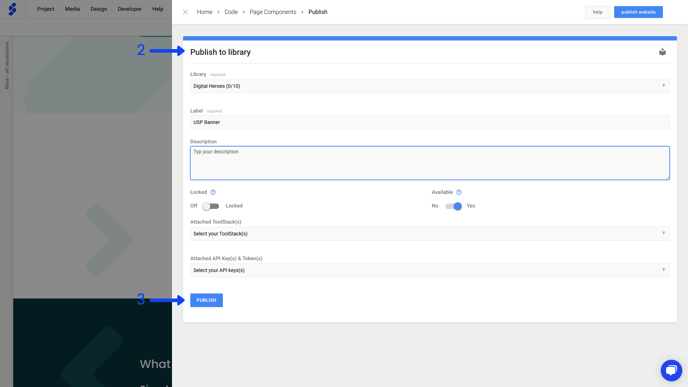The width and height of the screenshot is (688, 387).
Task: Click the Publish to library heading
Action: (x=220, y=52)
